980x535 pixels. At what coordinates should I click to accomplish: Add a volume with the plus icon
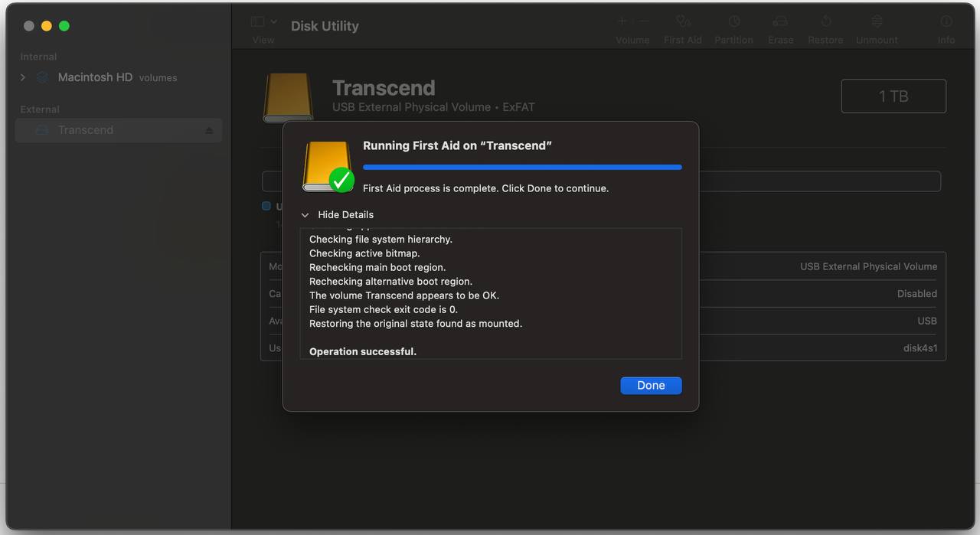click(622, 22)
